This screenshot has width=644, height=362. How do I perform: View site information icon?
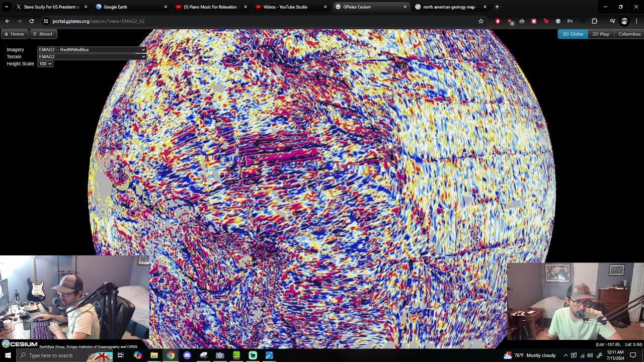pos(46,21)
